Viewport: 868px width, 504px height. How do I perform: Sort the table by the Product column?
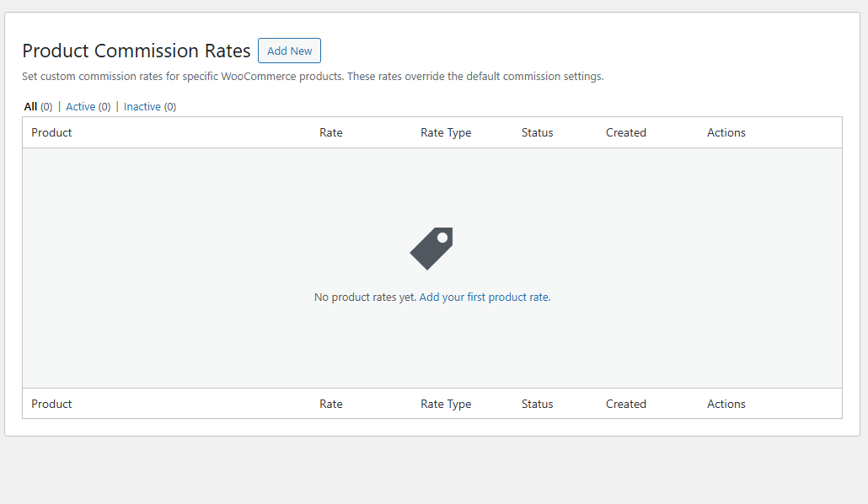click(51, 132)
